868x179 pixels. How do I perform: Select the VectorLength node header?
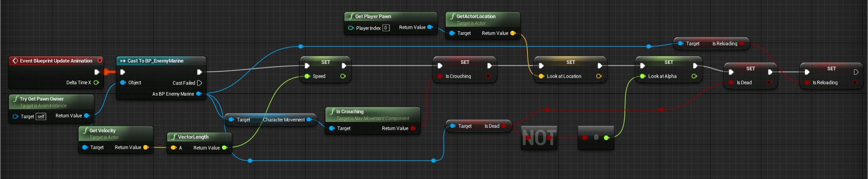click(x=199, y=137)
